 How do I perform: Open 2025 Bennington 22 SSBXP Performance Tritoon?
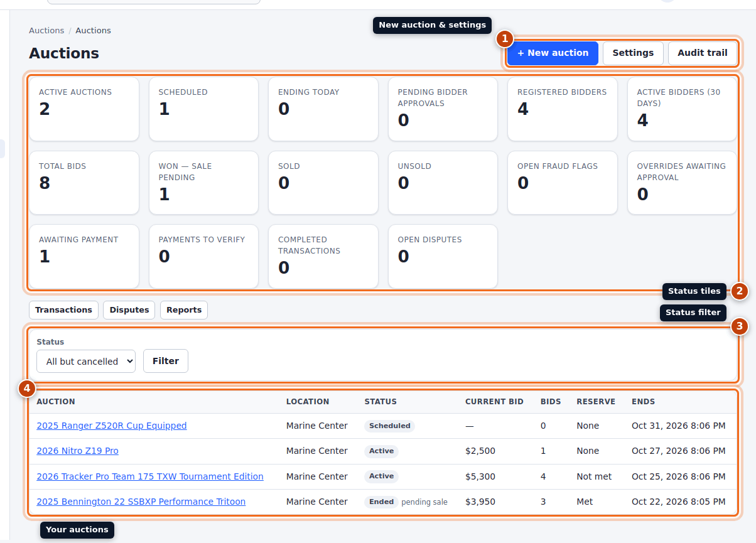pos(141,502)
